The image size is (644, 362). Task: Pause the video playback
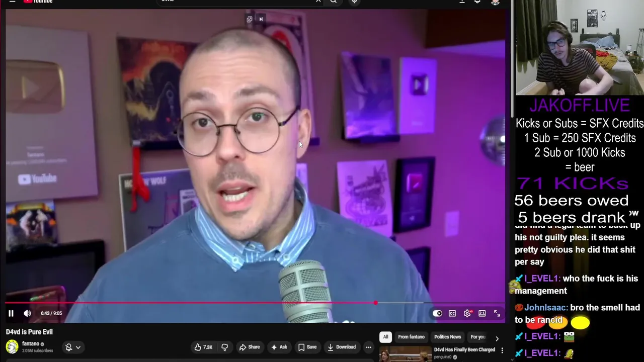tap(11, 313)
